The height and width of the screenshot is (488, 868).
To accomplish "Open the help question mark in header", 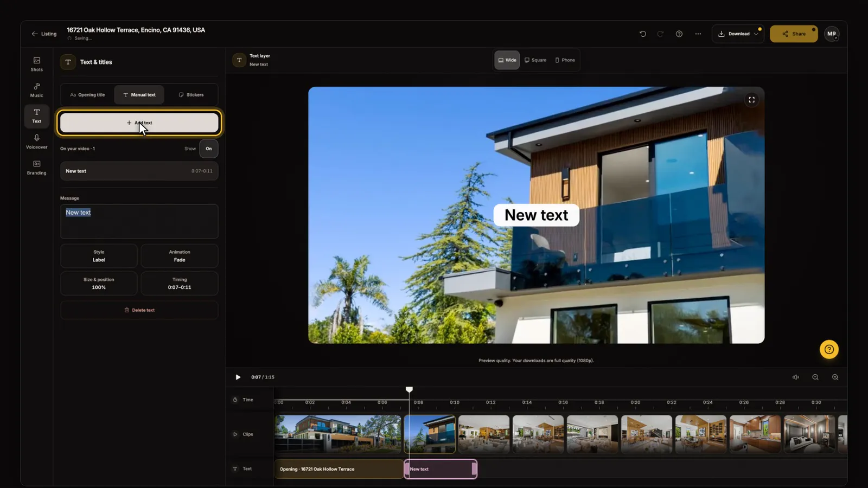I will (x=679, y=34).
